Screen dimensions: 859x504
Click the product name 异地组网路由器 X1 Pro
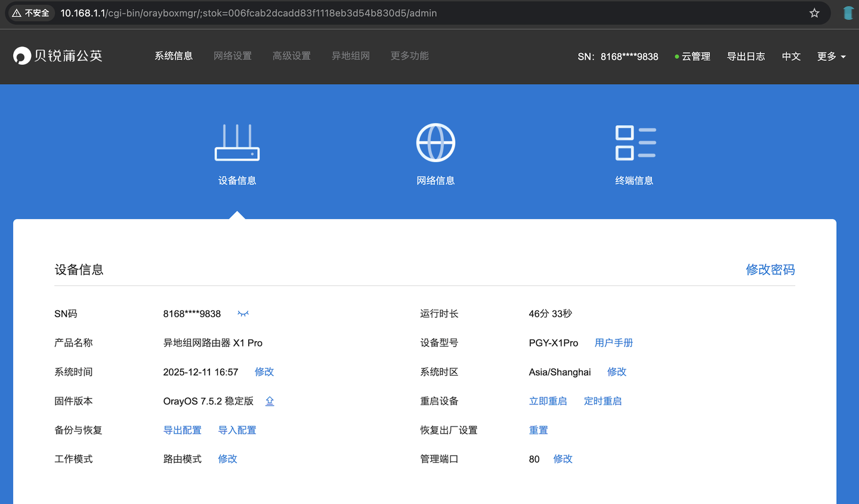(213, 342)
